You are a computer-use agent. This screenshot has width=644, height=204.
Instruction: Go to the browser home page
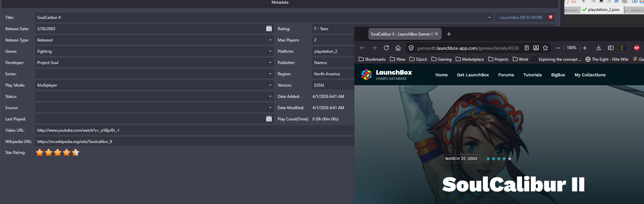click(398, 48)
